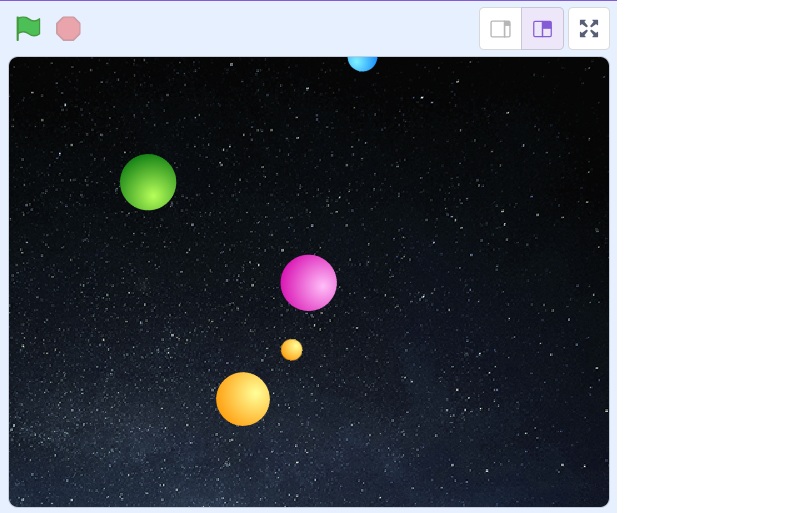Click the green flag to start the project
788x513 pixels.
click(28, 29)
